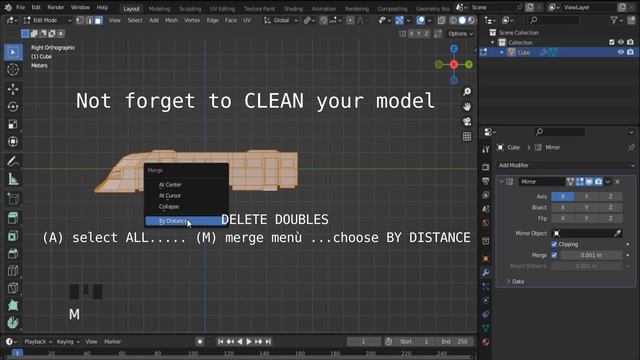Viewport: 640px width, 360px height.
Task: Toggle Mirror Axis X button
Action: (563, 197)
